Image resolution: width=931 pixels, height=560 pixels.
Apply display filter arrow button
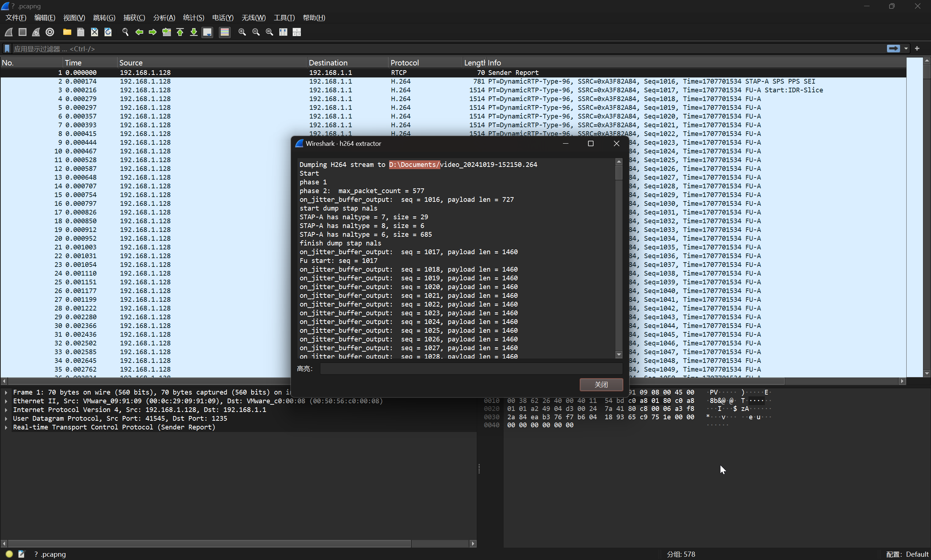click(893, 48)
